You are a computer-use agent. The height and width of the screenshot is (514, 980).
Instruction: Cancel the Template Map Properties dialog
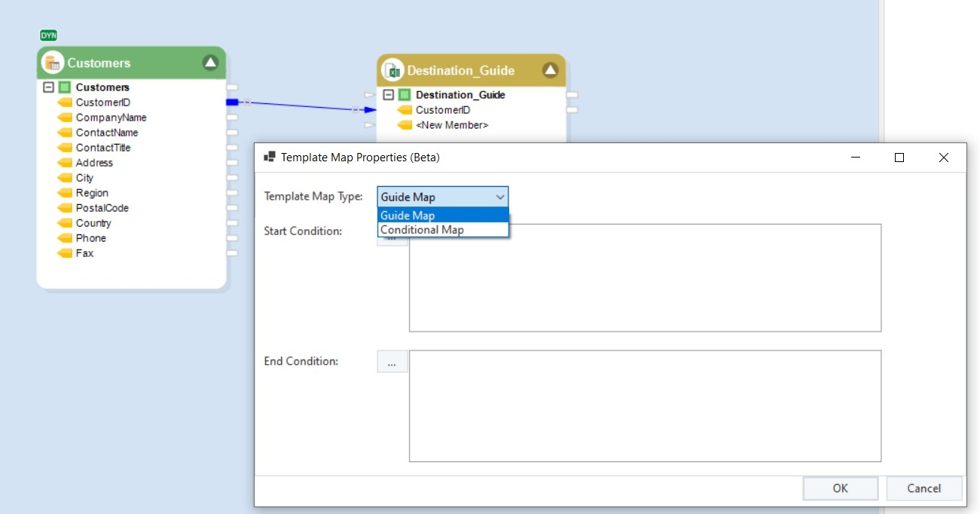[924, 488]
